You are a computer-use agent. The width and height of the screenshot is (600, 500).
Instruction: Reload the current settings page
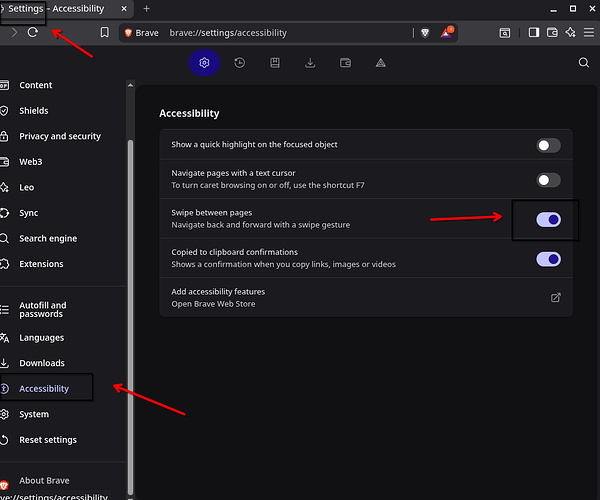(33, 32)
